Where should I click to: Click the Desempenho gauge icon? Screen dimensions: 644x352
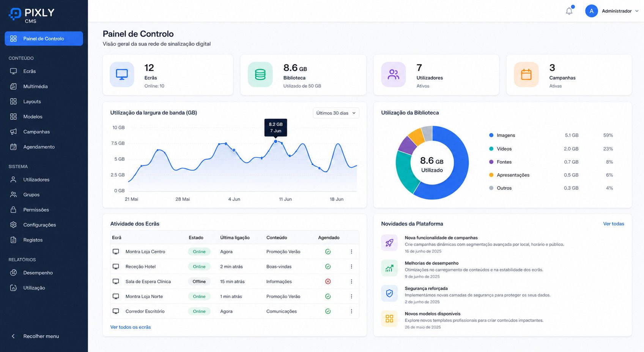(13, 273)
